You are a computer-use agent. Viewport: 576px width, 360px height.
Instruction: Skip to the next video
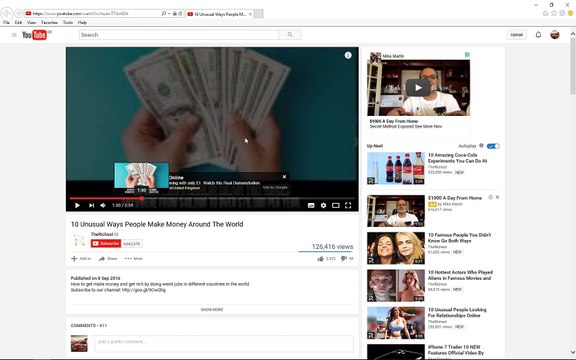click(x=91, y=205)
